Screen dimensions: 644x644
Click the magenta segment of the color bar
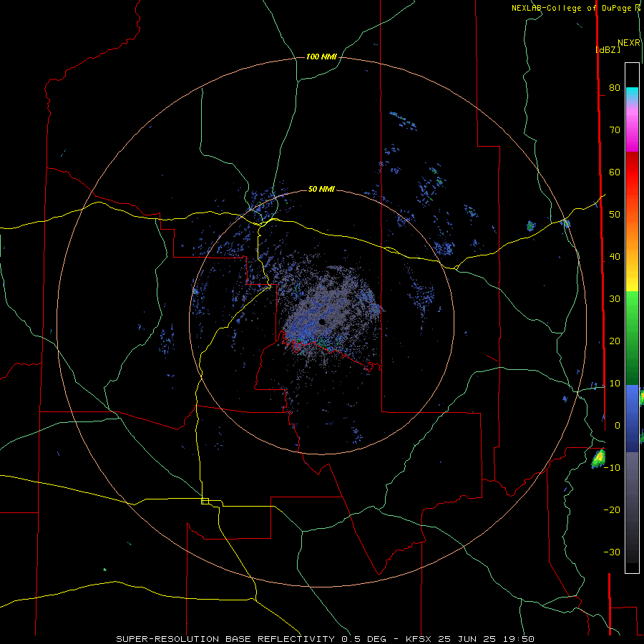pos(632,132)
